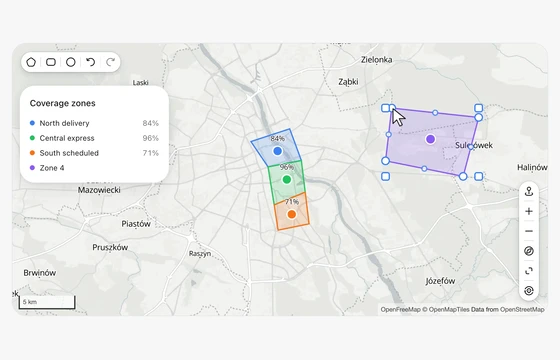
Task: Select the North delivery zone row
Action: point(94,123)
